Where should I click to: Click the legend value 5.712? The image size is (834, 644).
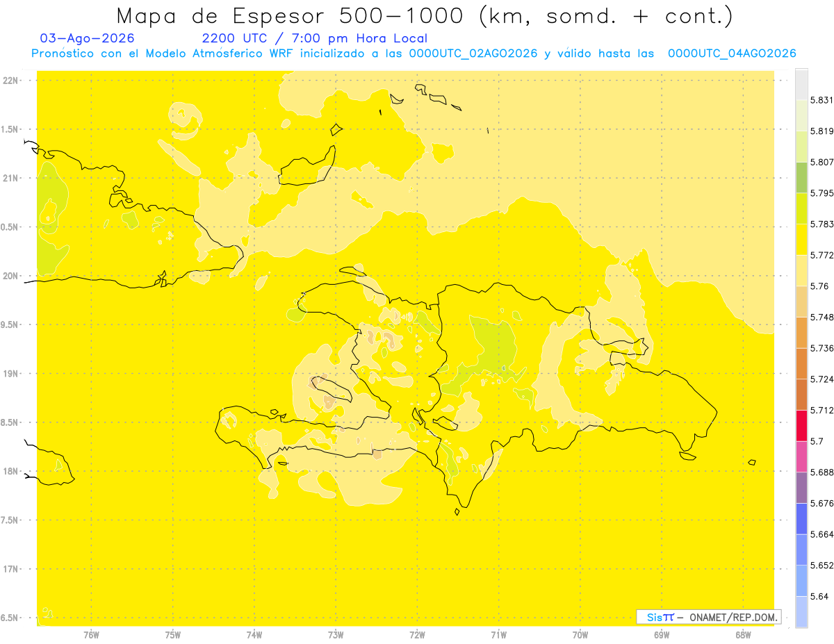821,410
